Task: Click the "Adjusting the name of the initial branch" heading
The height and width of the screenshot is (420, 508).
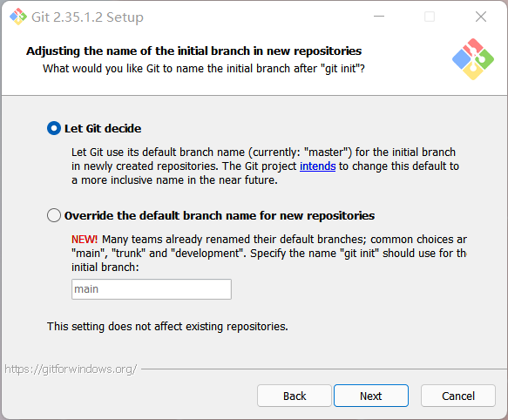Action: pos(193,51)
